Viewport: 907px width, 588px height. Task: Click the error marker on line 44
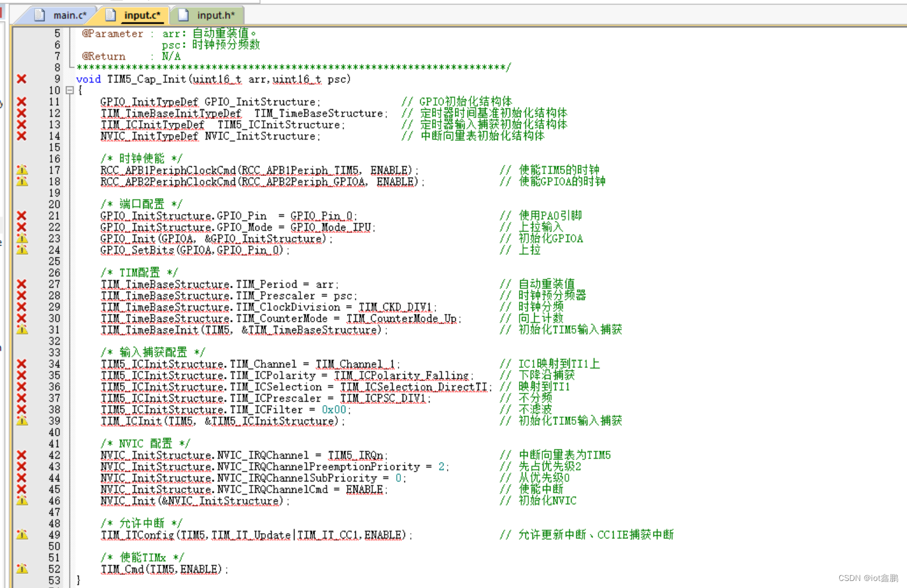pyautogui.click(x=22, y=478)
